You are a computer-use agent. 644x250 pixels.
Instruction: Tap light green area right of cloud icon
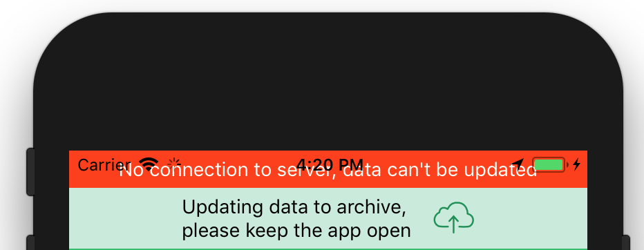coord(531,218)
